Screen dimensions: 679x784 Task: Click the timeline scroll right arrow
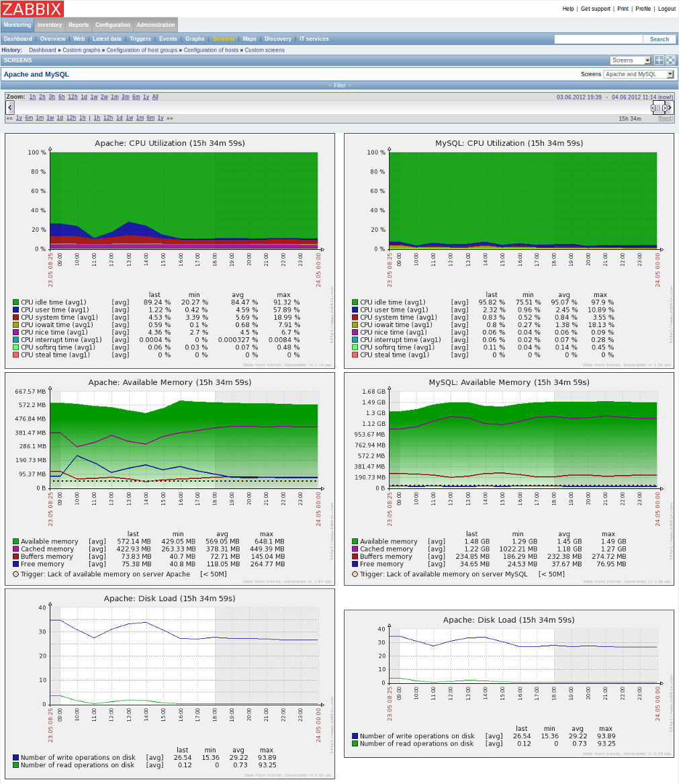[x=670, y=107]
